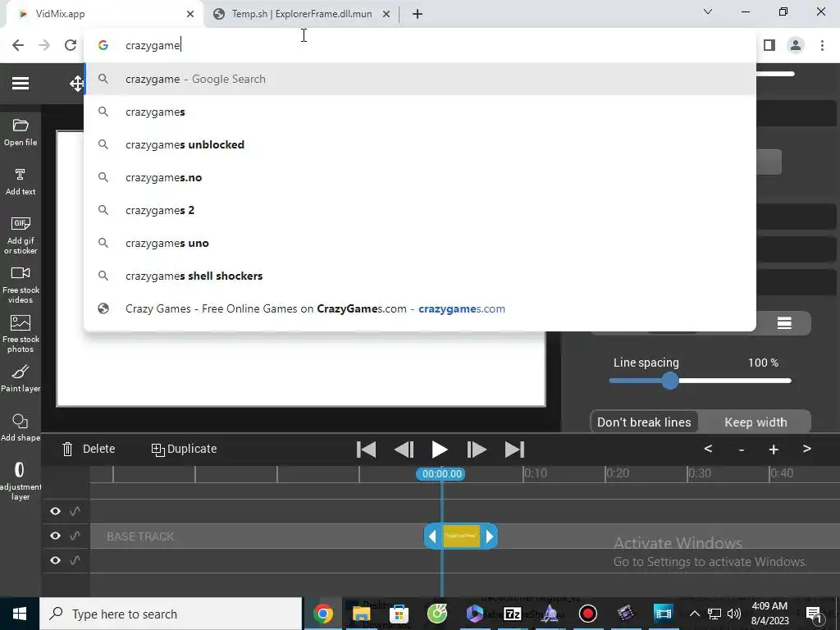840x630 pixels.
Task: Click the Open file tool
Action: tap(21, 133)
